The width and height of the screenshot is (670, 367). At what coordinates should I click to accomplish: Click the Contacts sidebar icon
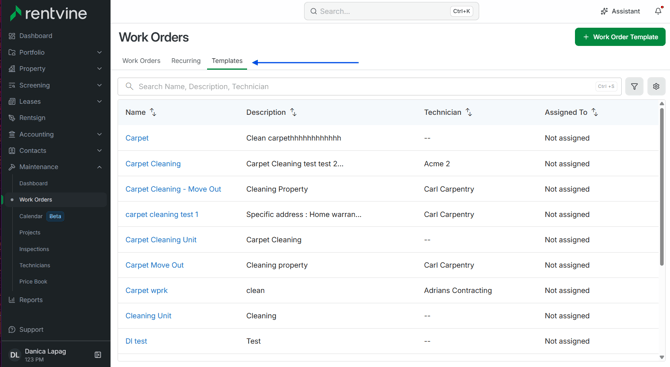[x=12, y=150]
